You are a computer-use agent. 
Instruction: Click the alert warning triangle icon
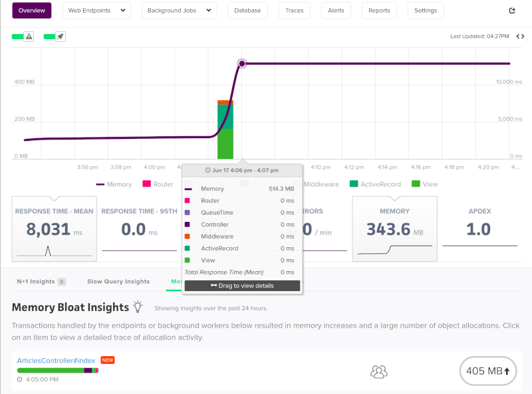click(x=29, y=37)
